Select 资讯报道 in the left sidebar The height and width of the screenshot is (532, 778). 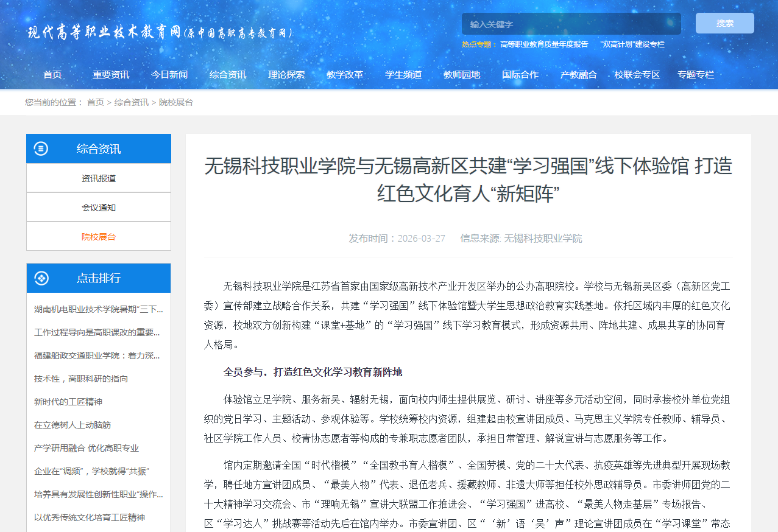(x=99, y=178)
